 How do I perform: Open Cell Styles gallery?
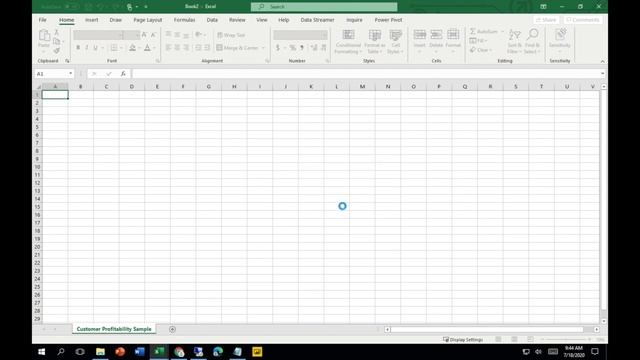tap(396, 41)
